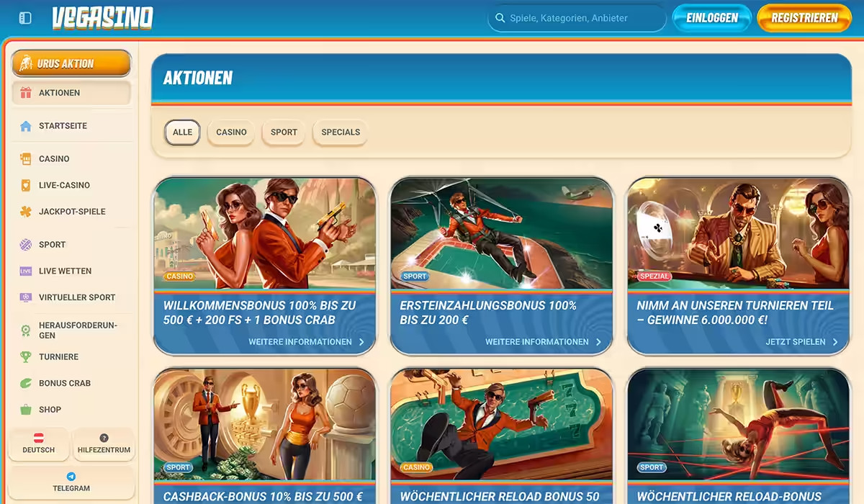The width and height of the screenshot is (864, 504).
Task: Select the Casino filter tab
Action: (x=231, y=132)
